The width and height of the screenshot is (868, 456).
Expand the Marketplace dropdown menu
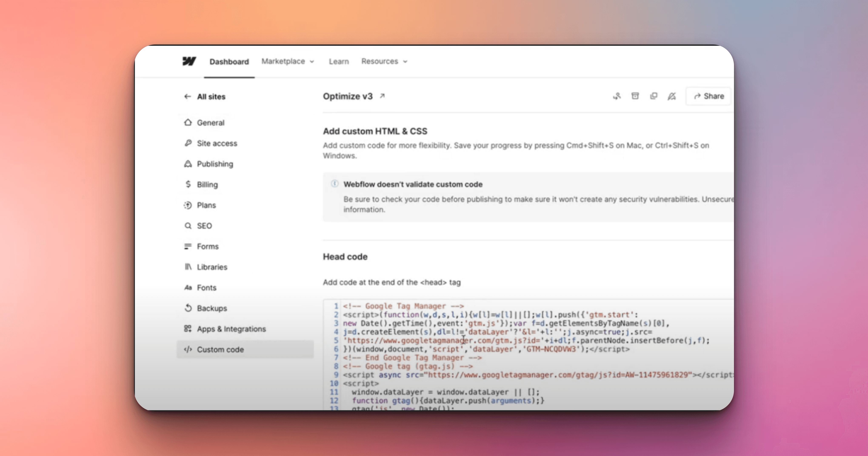(x=288, y=61)
